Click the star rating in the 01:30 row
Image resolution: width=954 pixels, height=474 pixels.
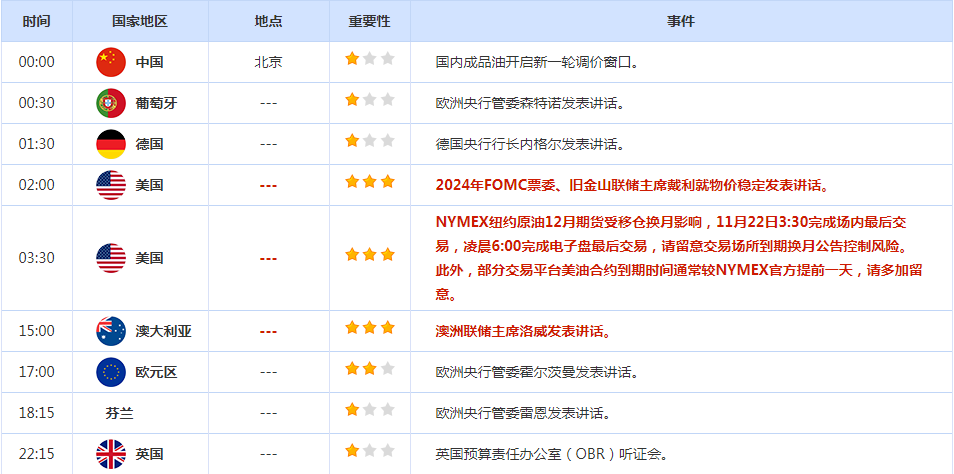tap(370, 141)
